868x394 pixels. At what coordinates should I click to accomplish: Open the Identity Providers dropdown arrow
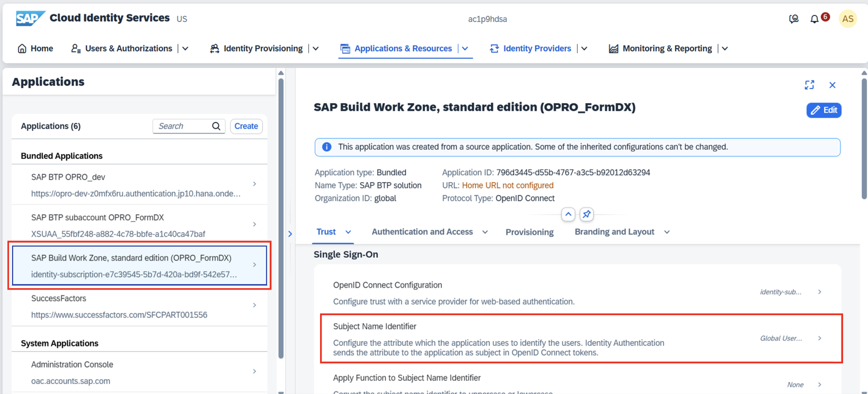(x=584, y=49)
